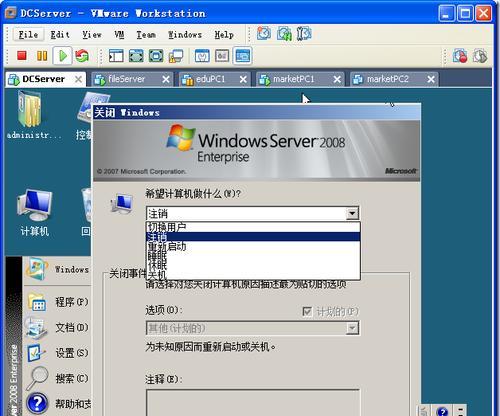Choose 关机 from the dropdown list

[x=253, y=275]
